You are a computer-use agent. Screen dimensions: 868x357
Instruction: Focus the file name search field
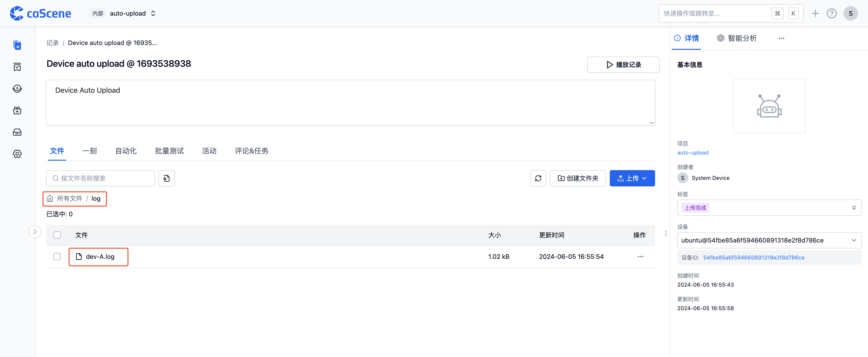click(x=100, y=178)
